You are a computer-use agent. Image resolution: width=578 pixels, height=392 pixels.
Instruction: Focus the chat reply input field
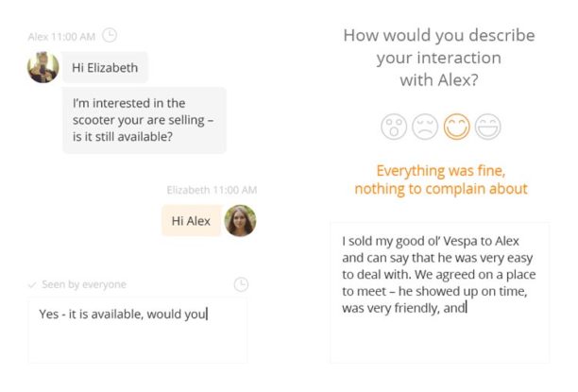[x=138, y=330]
